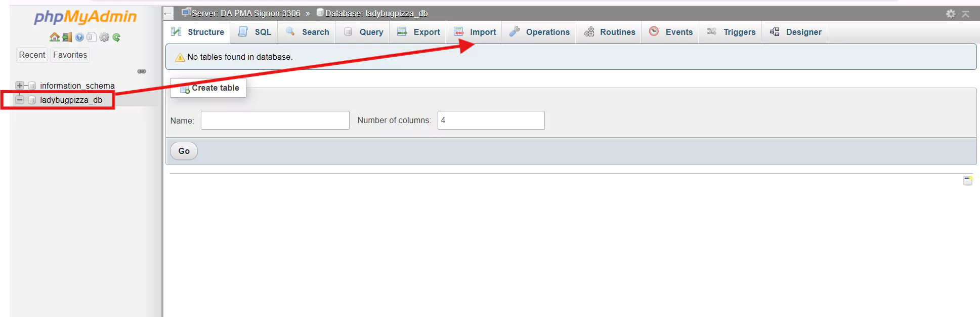Viewport: 980px width, 317px height.
Task: Open the Export tab
Action: coord(418,32)
